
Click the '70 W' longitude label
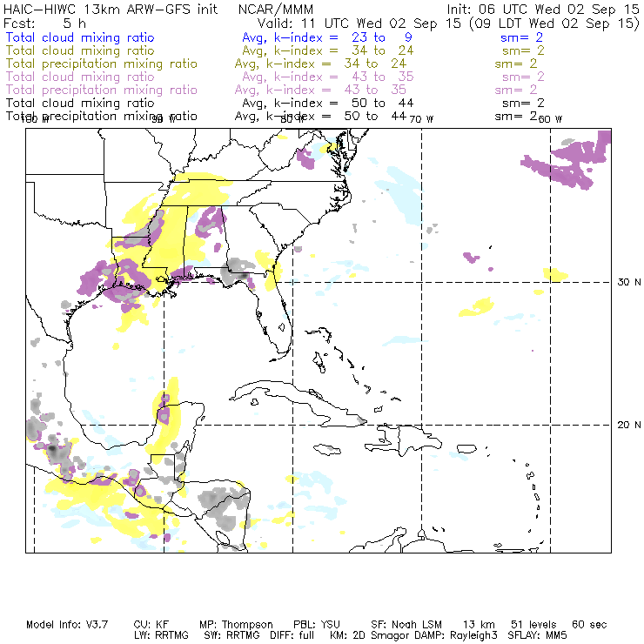(x=421, y=119)
